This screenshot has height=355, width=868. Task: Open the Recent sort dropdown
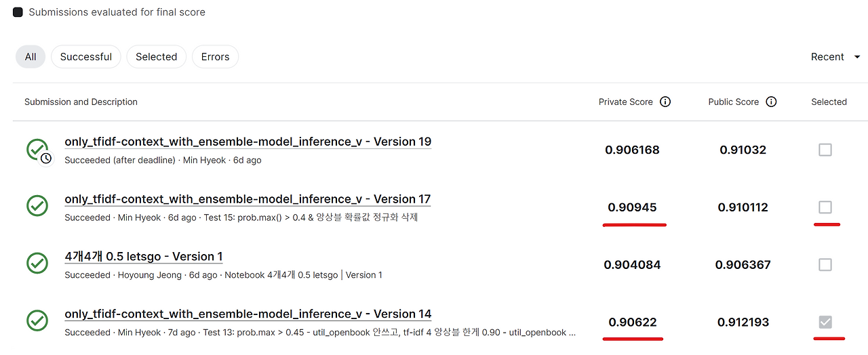coord(835,57)
